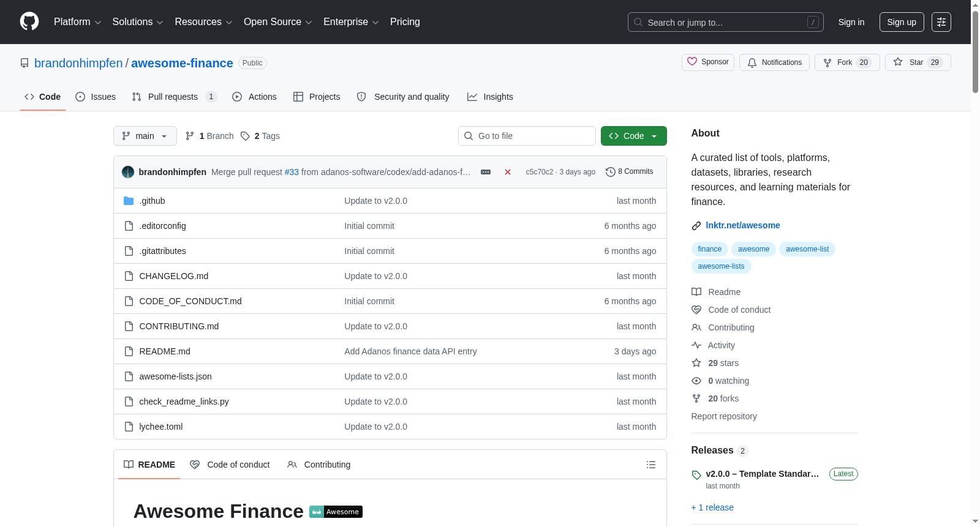
Task: Open Contributing in About sidebar
Action: point(731,327)
